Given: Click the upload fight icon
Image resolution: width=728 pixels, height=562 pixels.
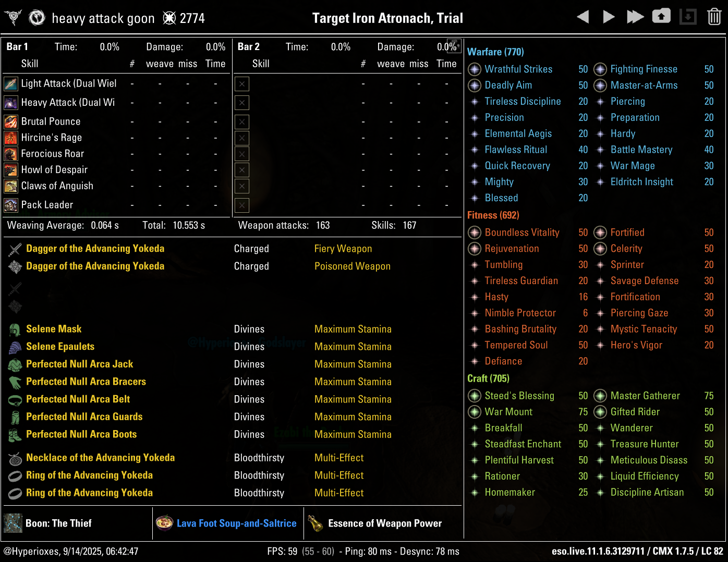Looking at the screenshot, I should tap(661, 16).
